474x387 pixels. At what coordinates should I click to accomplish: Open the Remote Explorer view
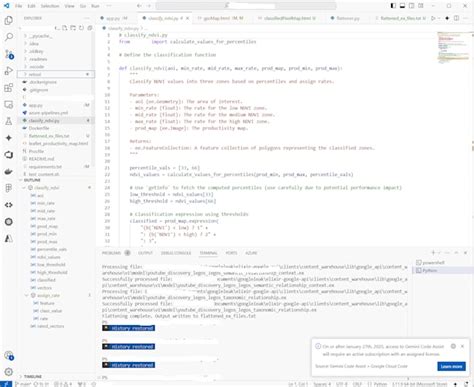coord(9,105)
